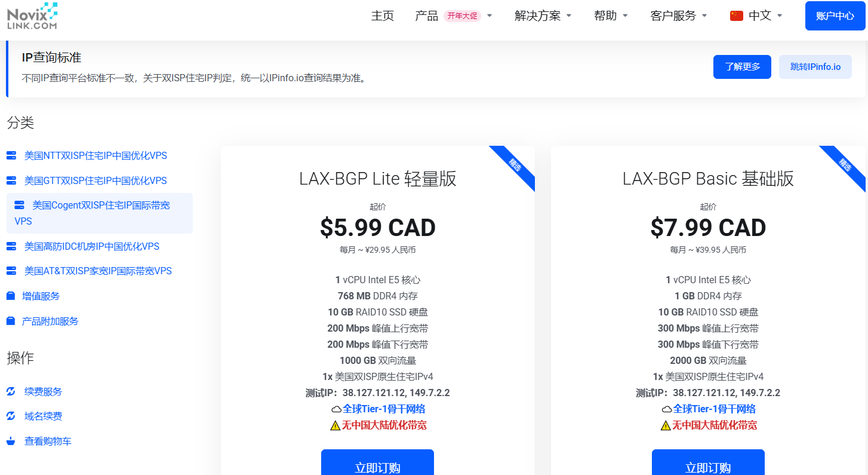Click 无中国大陆优化带宽 warning in Basic card

click(x=715, y=425)
